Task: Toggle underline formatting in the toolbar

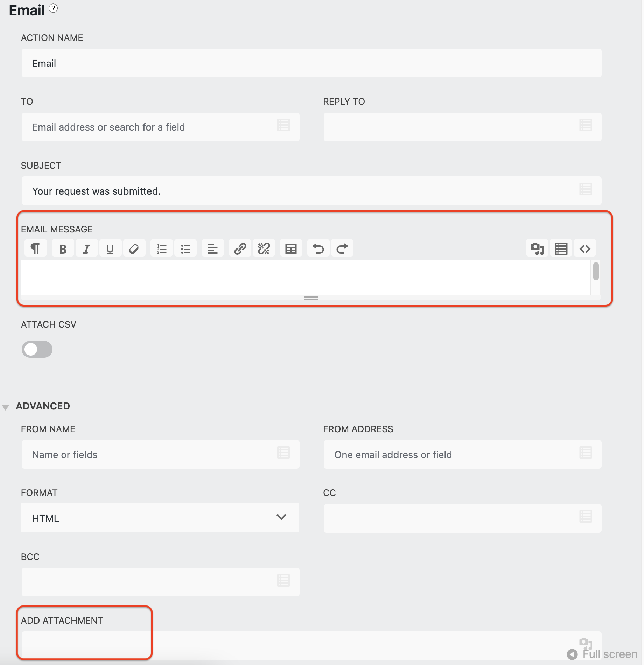Action: tap(110, 248)
